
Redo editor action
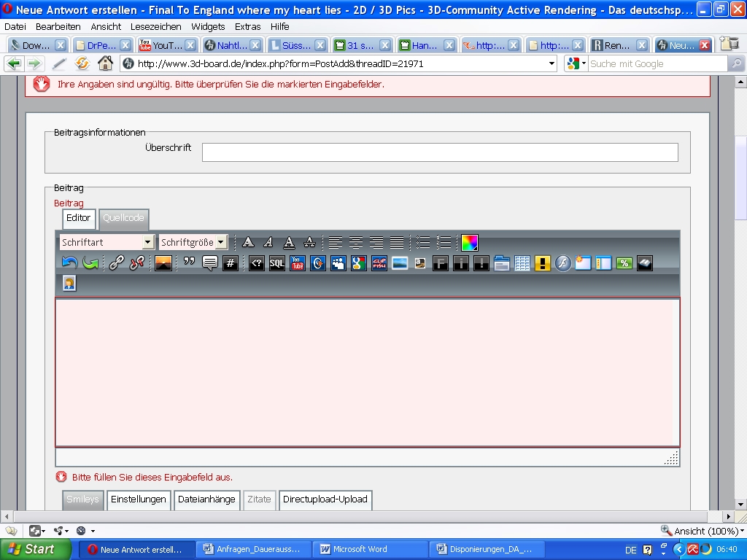point(90,262)
